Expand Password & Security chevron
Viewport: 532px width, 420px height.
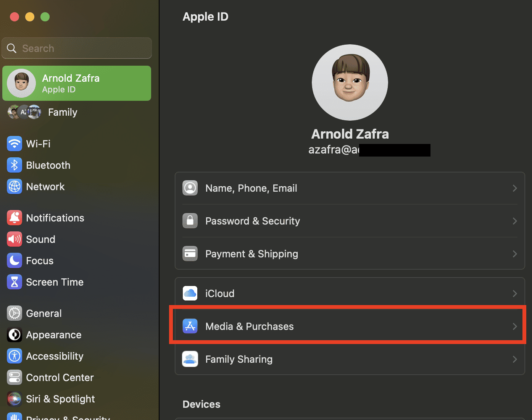pyautogui.click(x=514, y=221)
